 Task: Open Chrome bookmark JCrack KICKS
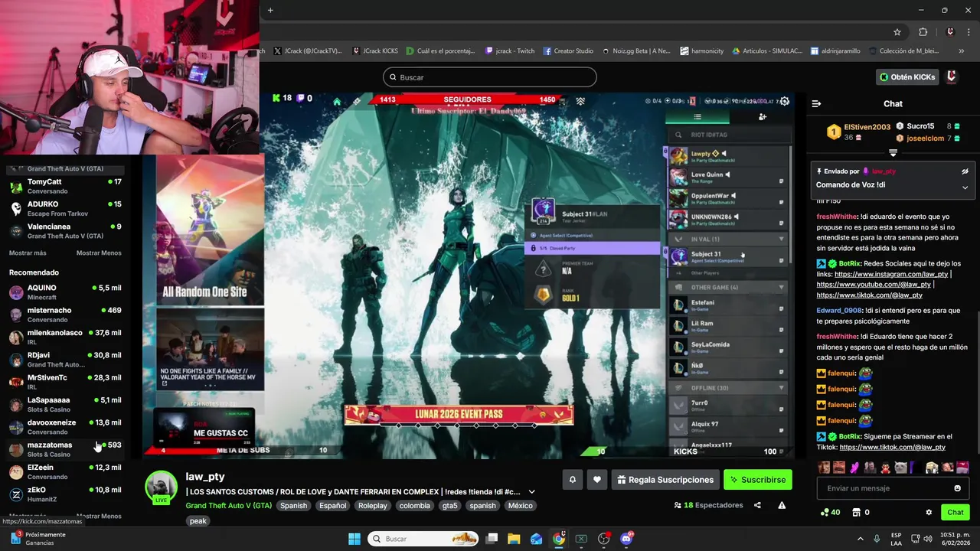pyautogui.click(x=375, y=51)
